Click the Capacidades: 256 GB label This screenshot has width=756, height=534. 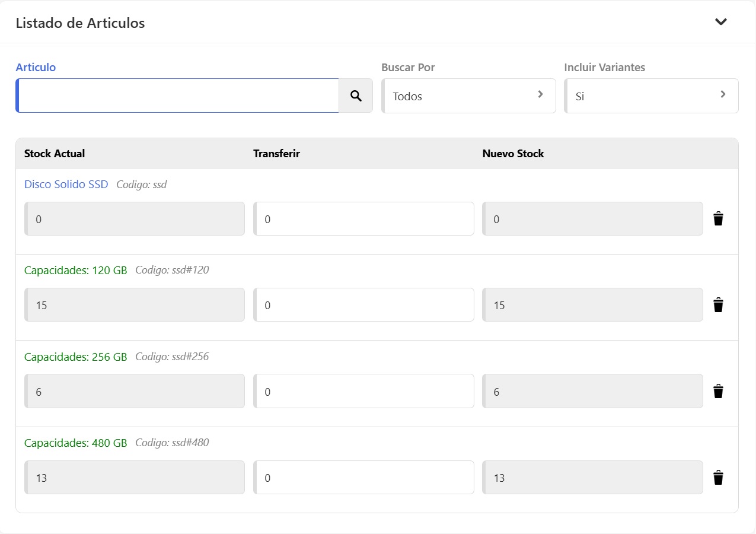click(x=75, y=357)
